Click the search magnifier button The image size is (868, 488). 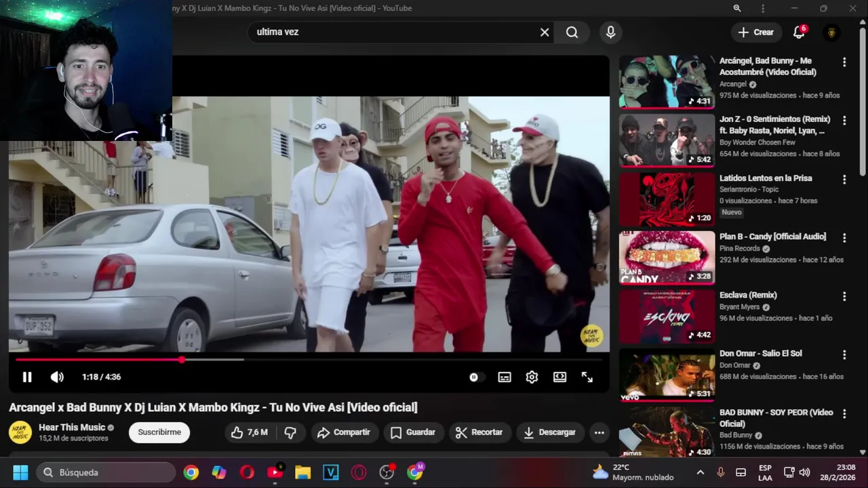coord(572,32)
